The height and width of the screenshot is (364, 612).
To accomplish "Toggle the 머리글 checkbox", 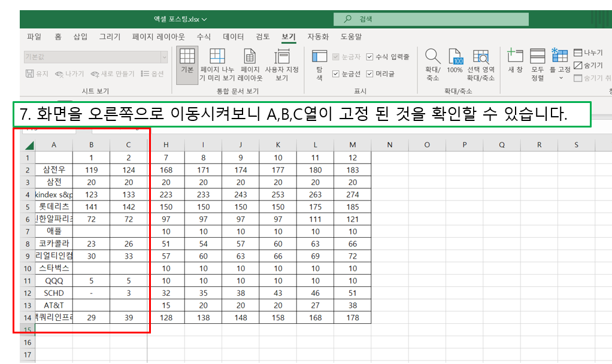I will (x=369, y=74).
